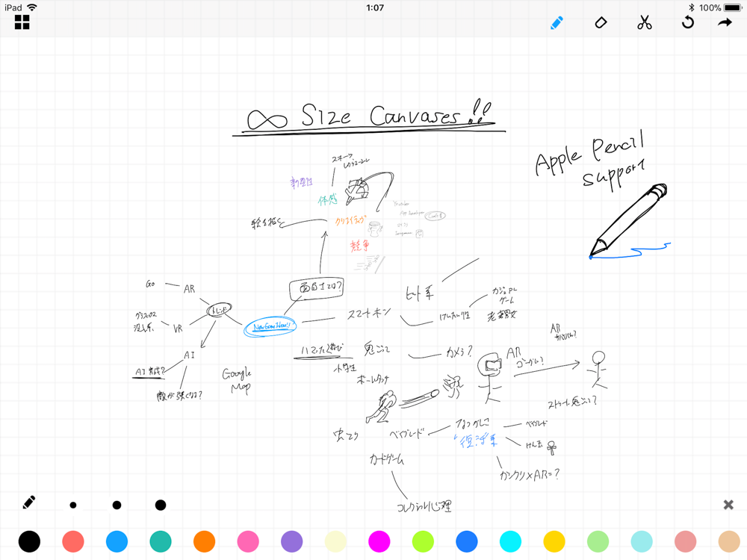Tap the Bluetooth status icon
Image resolution: width=747 pixels, height=560 pixels.
pyautogui.click(x=692, y=7)
